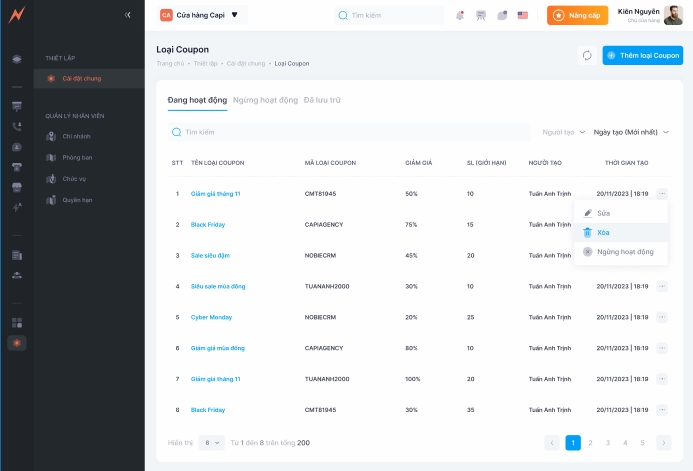Open the Người tạo filter dropdown
Image resolution: width=693 pixels, height=471 pixels.
point(564,132)
